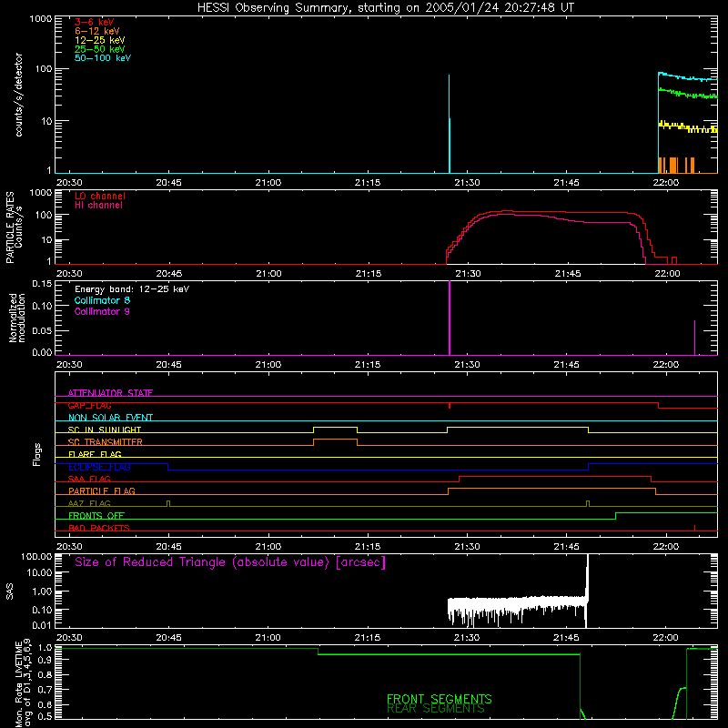Select the Collimator 8 legend entry

click(102, 300)
